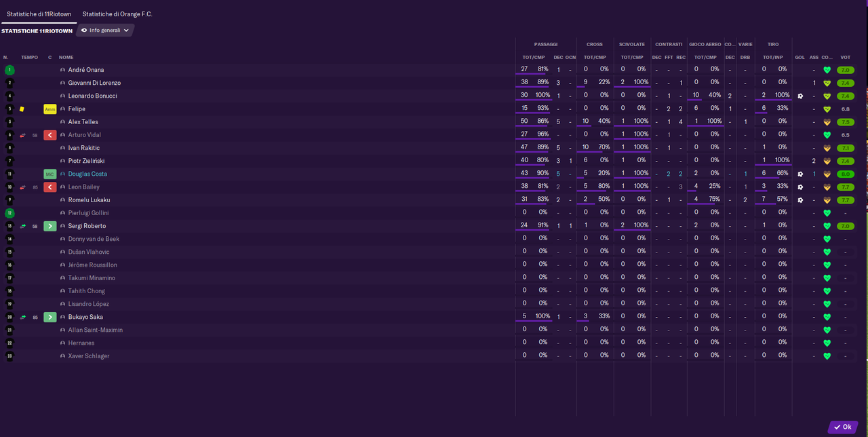Viewport: 868px width, 437px height.
Task: Sort by the ASS column header
Action: (814, 58)
